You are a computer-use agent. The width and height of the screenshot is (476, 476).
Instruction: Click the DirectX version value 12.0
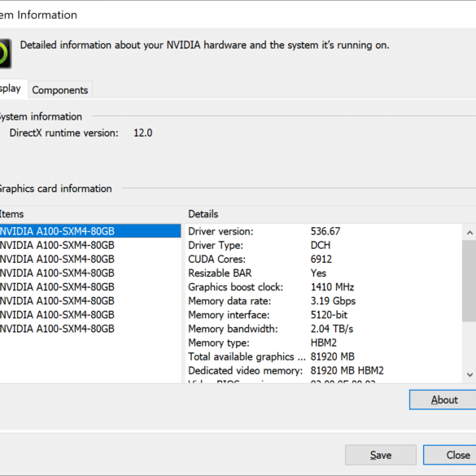pos(143,133)
